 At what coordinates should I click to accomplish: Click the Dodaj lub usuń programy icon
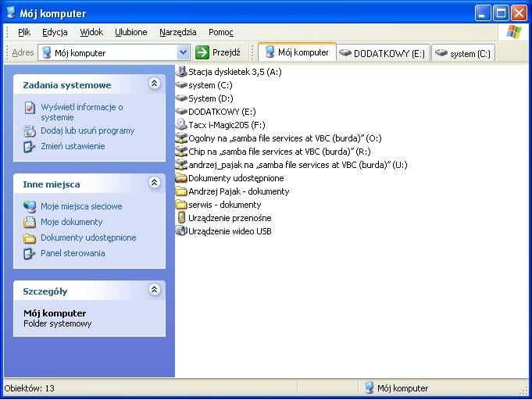tap(30, 131)
